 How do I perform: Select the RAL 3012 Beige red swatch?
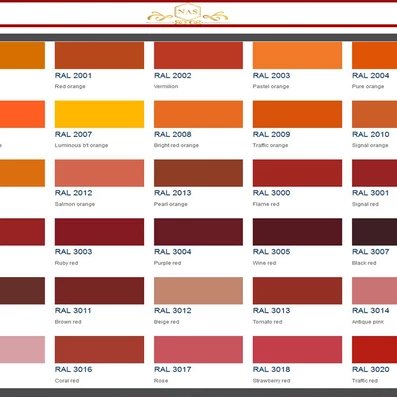pyautogui.click(x=198, y=291)
